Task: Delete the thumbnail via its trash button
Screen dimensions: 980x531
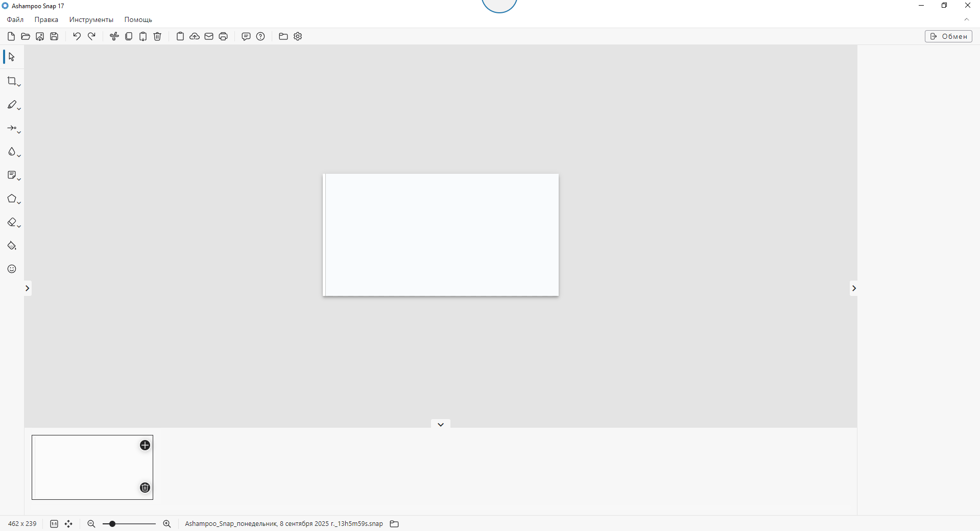Action: coord(145,488)
